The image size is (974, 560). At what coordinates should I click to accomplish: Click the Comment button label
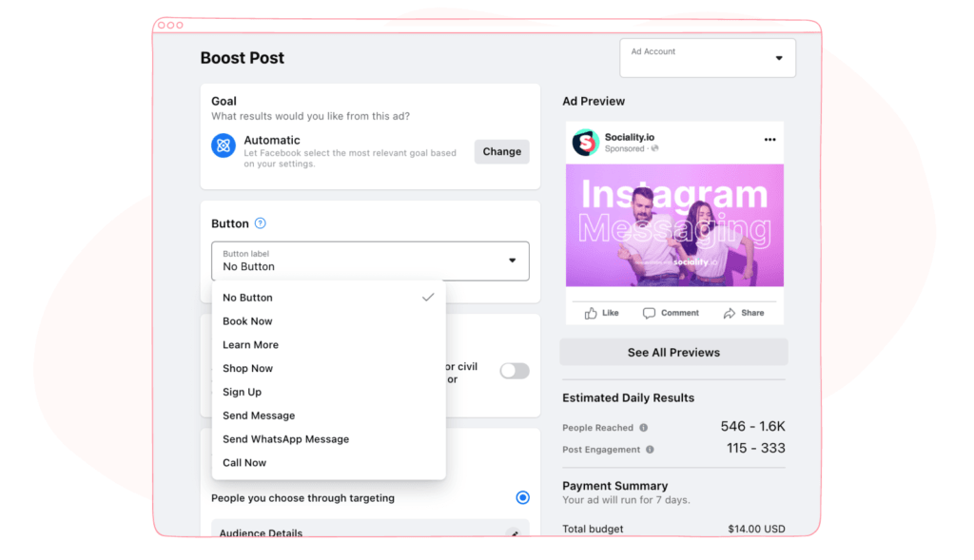679,313
